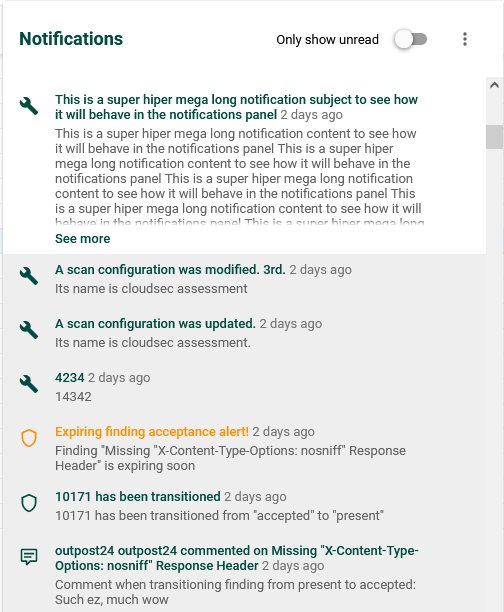Click the Only show unread label text

pyautogui.click(x=328, y=39)
